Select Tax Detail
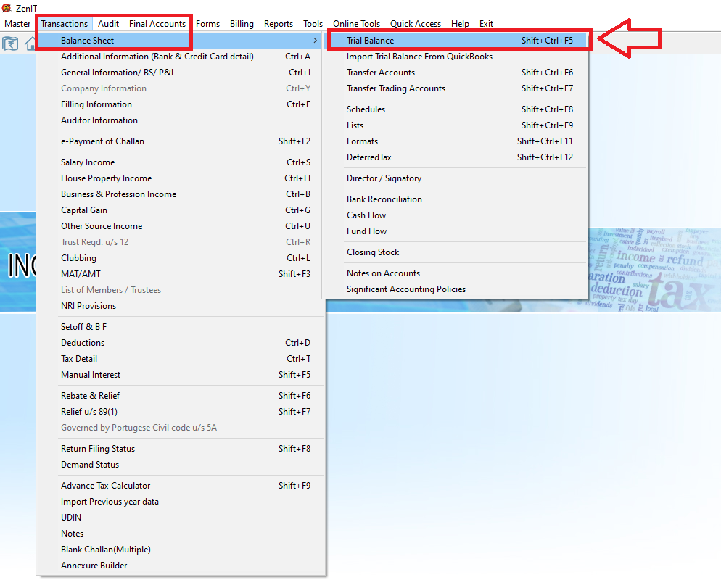This screenshot has height=588, width=721. point(180,359)
